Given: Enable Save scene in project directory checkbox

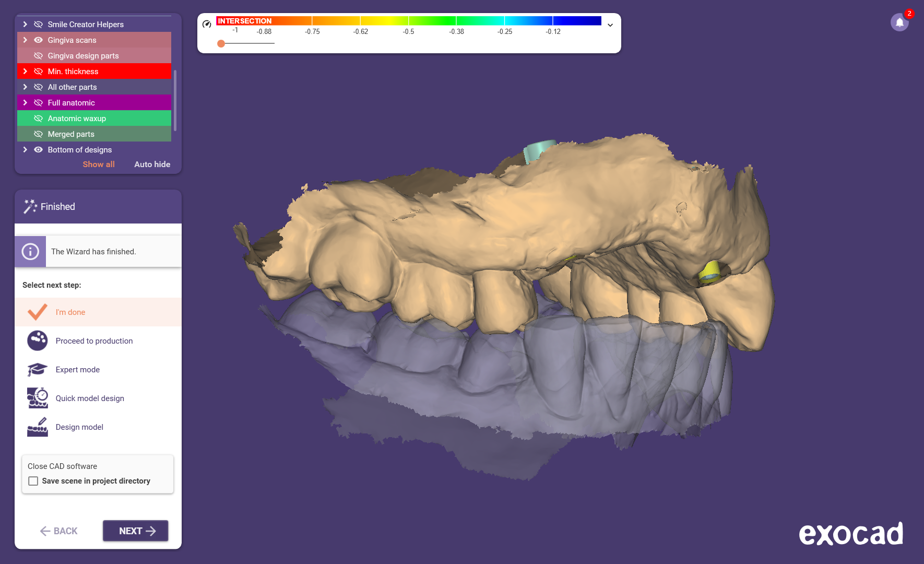Looking at the screenshot, I should 33,481.
